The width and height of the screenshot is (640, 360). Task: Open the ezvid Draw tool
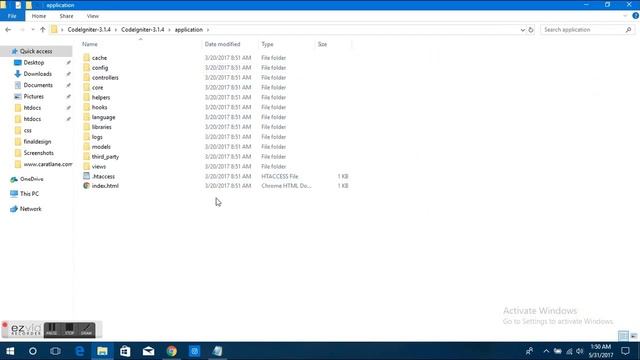pos(86,330)
